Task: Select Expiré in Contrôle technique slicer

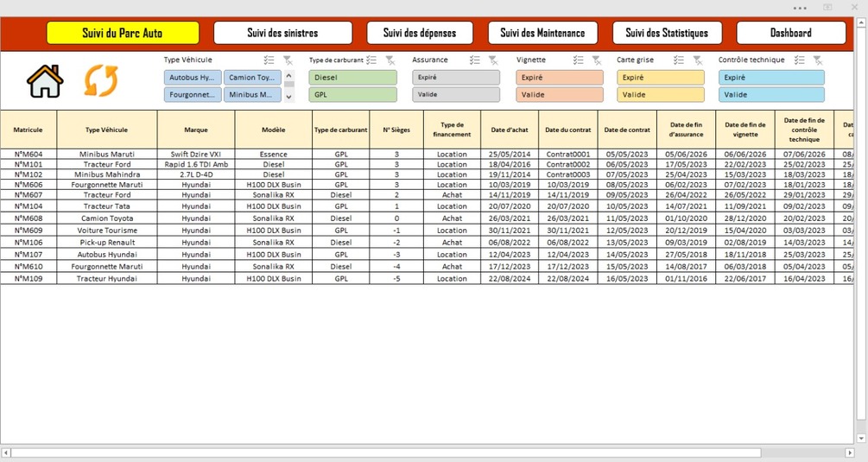Action: 771,78
